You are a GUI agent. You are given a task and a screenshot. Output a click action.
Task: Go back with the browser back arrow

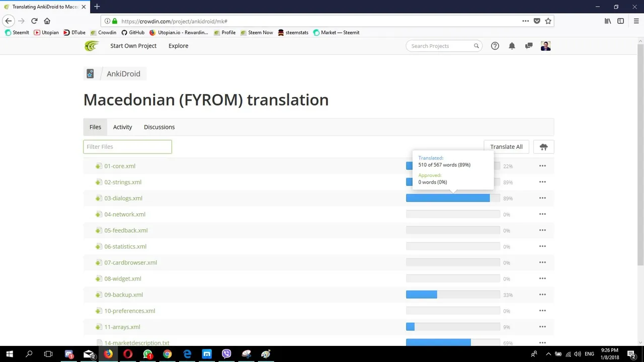[9, 21]
